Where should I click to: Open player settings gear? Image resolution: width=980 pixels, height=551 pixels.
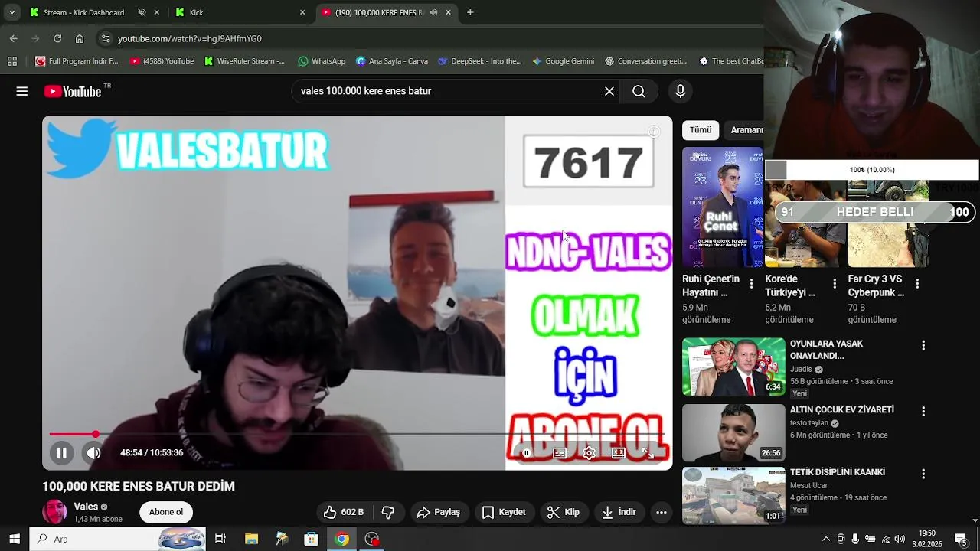tap(589, 453)
